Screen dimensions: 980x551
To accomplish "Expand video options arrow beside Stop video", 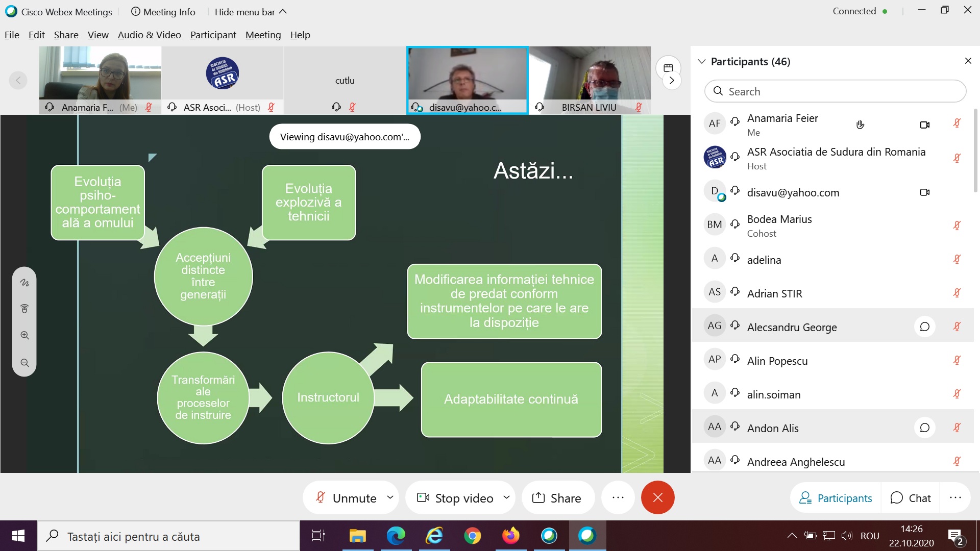I will click(x=506, y=497).
